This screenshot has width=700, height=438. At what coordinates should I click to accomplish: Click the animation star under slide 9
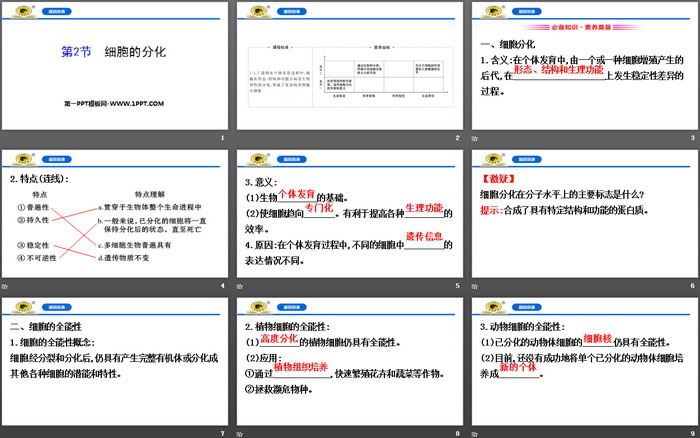click(x=475, y=434)
